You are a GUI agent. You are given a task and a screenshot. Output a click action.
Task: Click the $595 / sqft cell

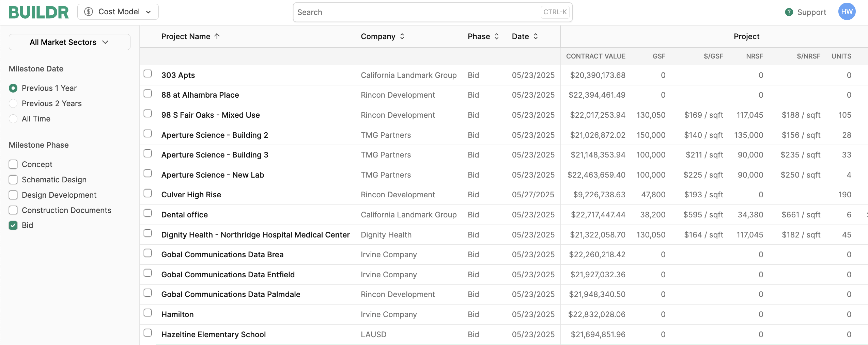click(x=703, y=215)
